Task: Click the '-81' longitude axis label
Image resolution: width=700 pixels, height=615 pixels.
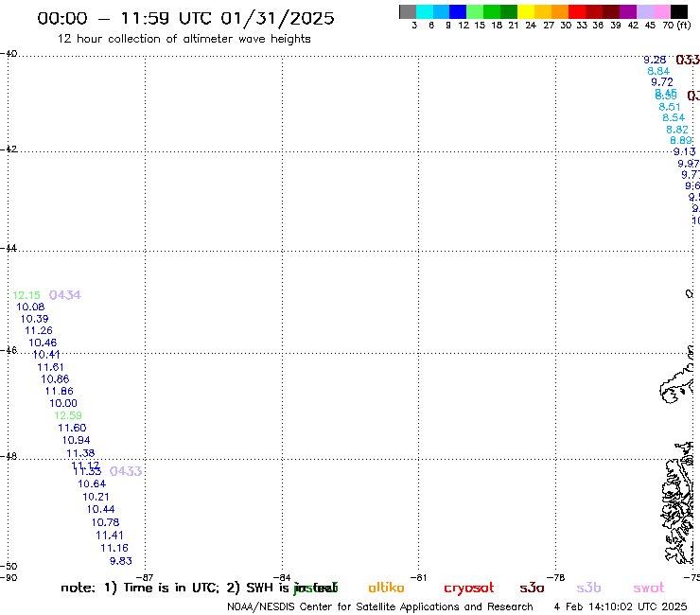Action: pyautogui.click(x=418, y=577)
